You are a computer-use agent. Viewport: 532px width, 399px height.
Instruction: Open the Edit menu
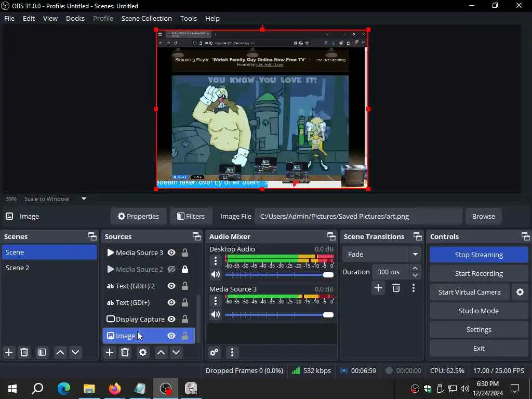[x=29, y=18]
